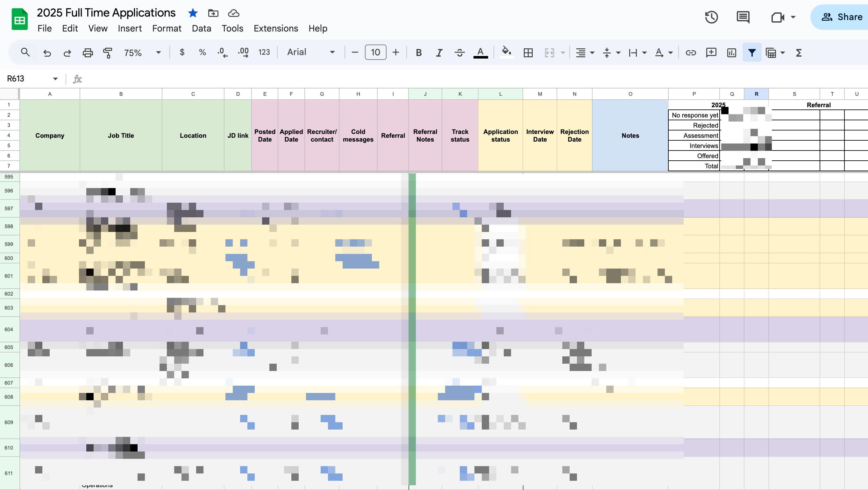Image resolution: width=868 pixels, height=490 pixels.
Task: Increase font size with plus button
Action: [396, 52]
